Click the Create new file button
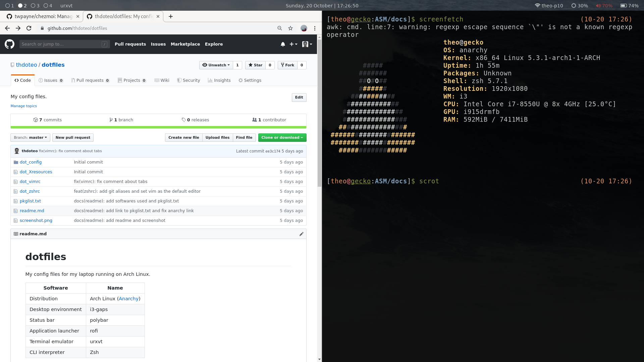This screenshot has width=644, height=362. [x=183, y=137]
